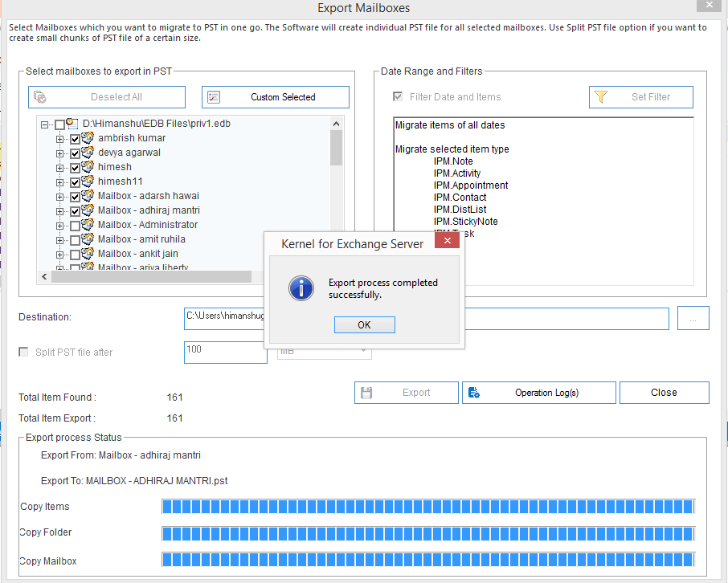Click mailbox icon beside devya agarwal
This screenshot has height=583, width=728.
tap(88, 153)
